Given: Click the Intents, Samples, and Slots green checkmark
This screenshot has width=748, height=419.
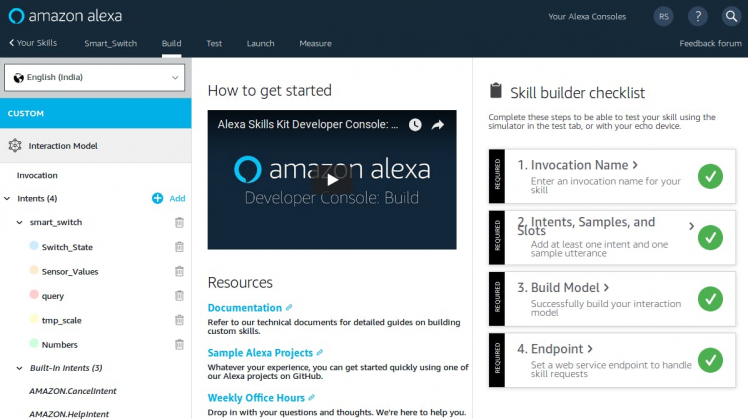Looking at the screenshot, I should coord(710,238).
